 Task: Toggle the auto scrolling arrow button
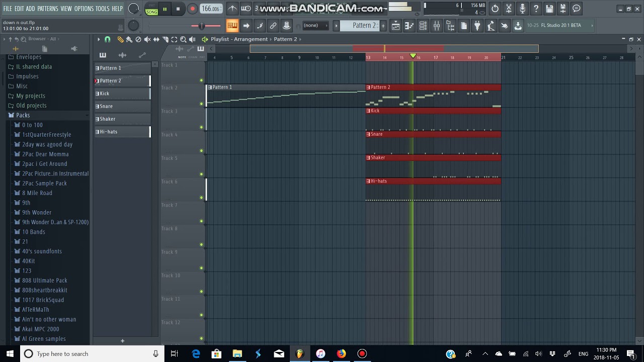(x=246, y=26)
